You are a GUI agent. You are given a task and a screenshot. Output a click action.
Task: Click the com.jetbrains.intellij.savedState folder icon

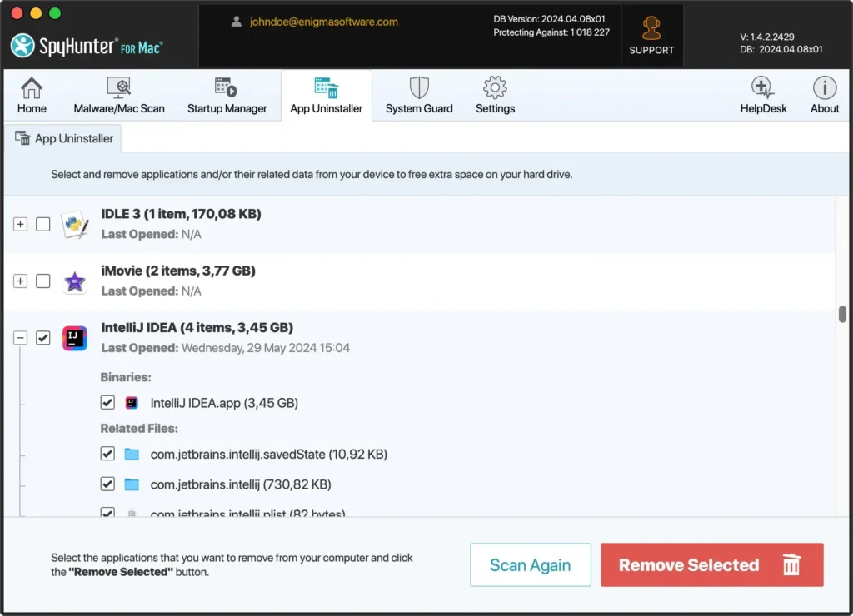pos(132,454)
